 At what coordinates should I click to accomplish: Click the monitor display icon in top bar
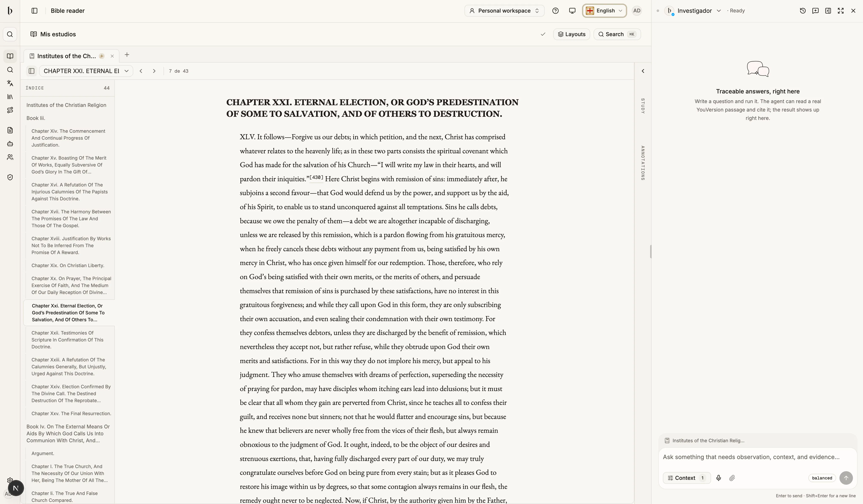pyautogui.click(x=572, y=11)
